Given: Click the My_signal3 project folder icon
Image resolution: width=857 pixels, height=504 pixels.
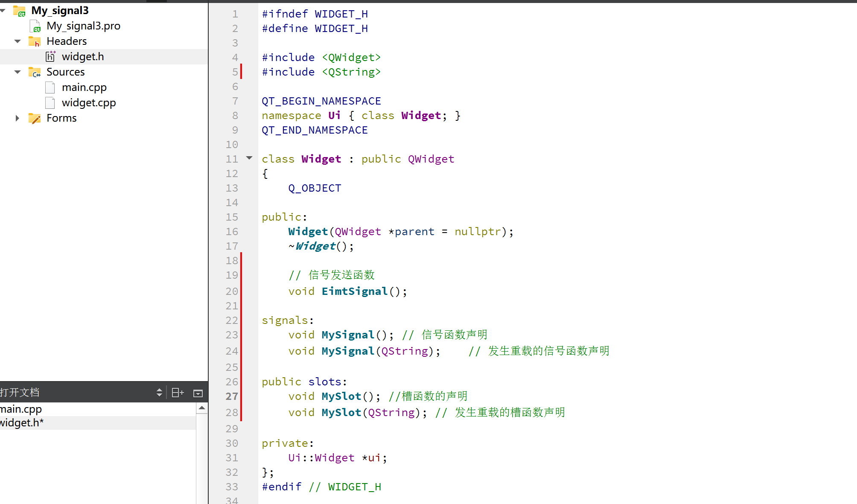Looking at the screenshot, I should point(20,11).
